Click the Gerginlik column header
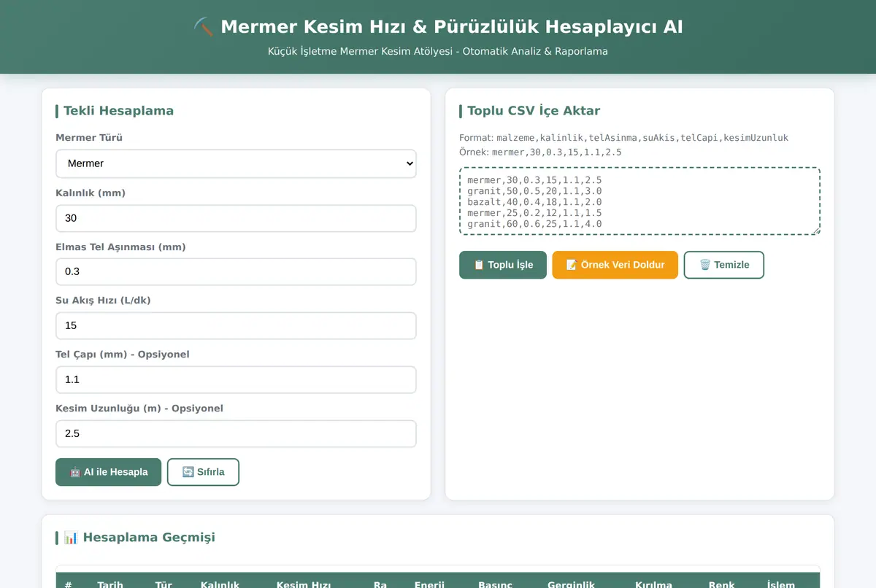Image resolution: width=876 pixels, height=588 pixels. tap(572, 584)
